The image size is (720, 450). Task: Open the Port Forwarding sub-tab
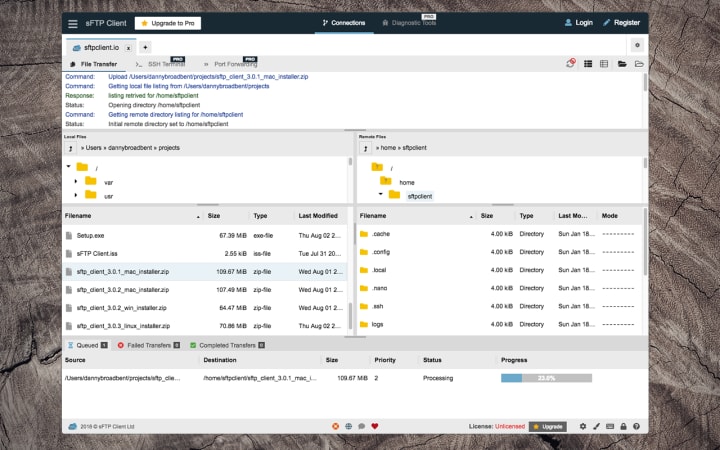click(231, 64)
